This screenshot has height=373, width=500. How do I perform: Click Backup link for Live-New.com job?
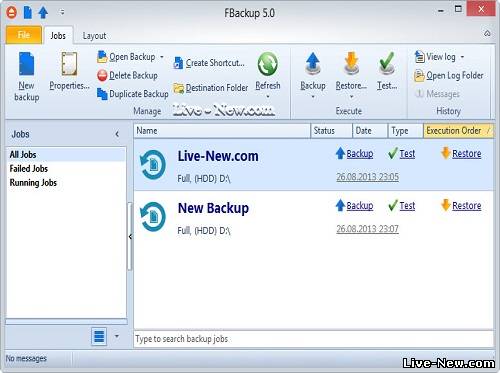click(x=360, y=154)
